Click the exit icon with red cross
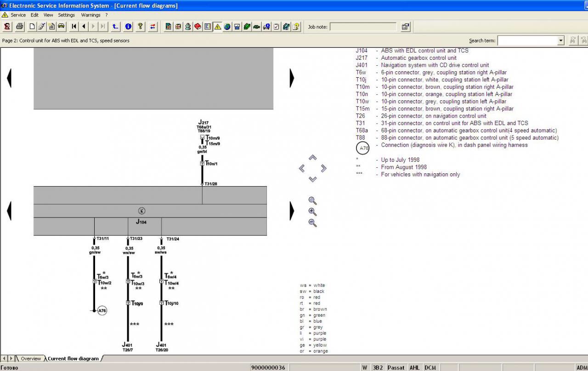Screen dimensions: 588x371 coord(7,27)
